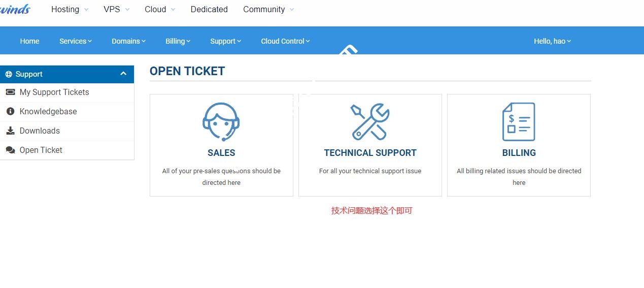Expand the Community dropdown menu

point(268,9)
